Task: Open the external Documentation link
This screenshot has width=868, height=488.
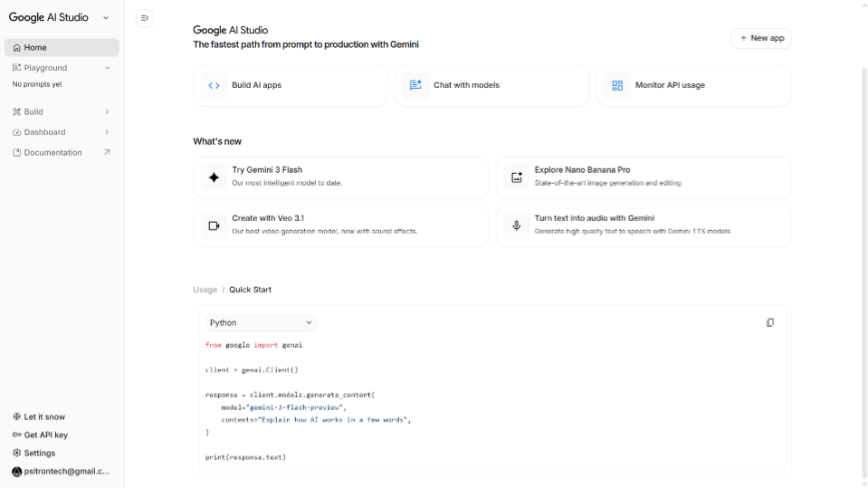Action: 107,152
